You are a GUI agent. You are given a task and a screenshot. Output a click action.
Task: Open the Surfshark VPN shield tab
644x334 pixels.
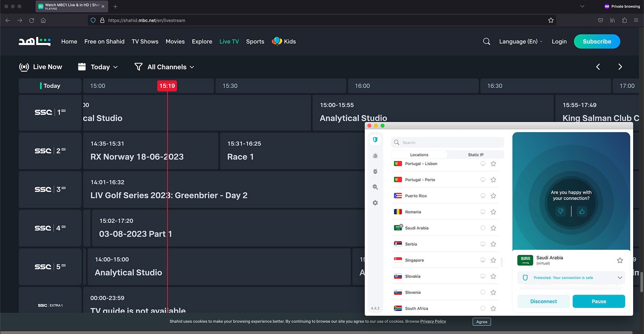(x=375, y=140)
